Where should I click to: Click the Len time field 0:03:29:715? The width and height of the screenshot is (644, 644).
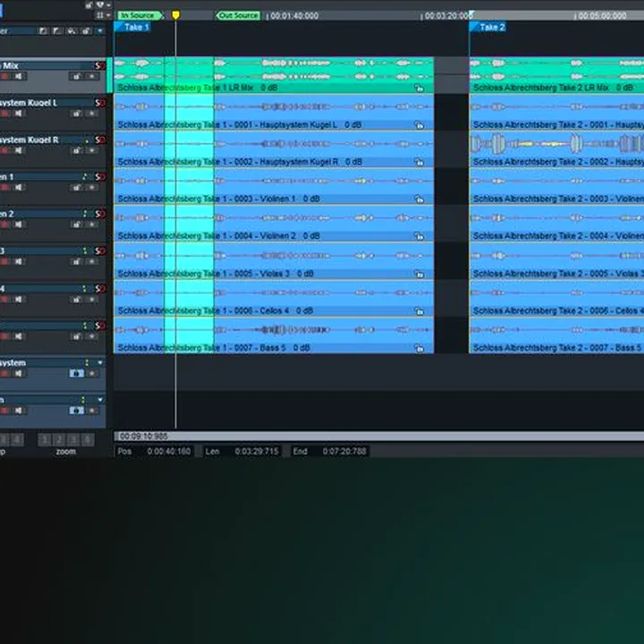(257, 452)
